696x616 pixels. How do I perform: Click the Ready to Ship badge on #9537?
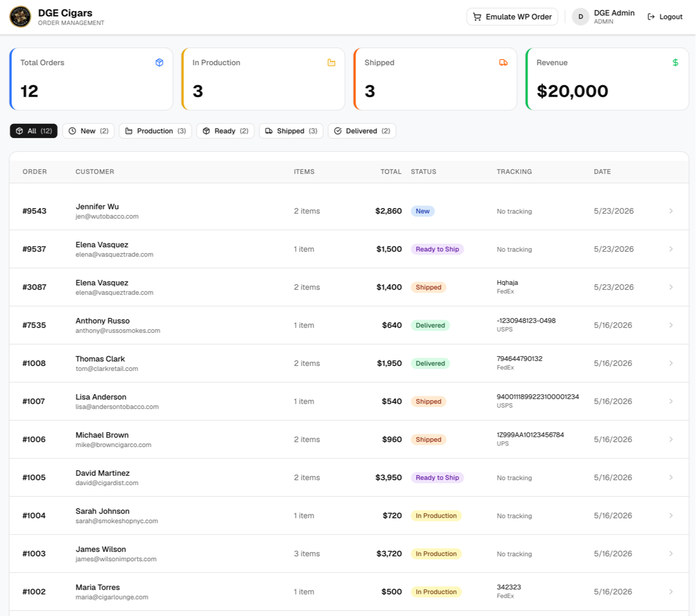437,249
